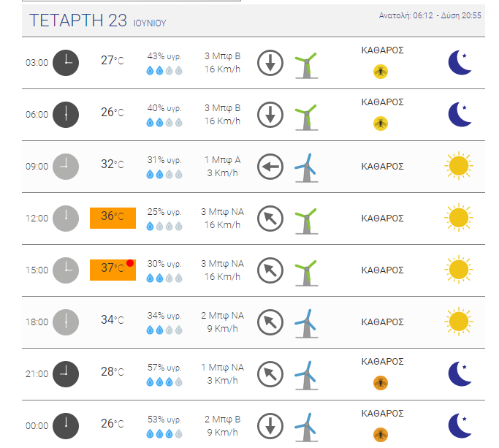Click the 18:00 grey clock icon

point(66,322)
